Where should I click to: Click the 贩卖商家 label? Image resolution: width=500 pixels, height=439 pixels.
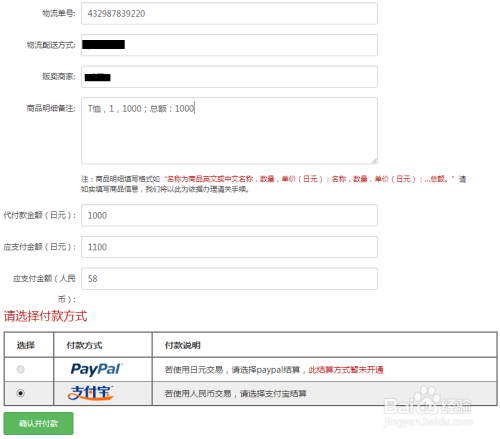(x=59, y=77)
